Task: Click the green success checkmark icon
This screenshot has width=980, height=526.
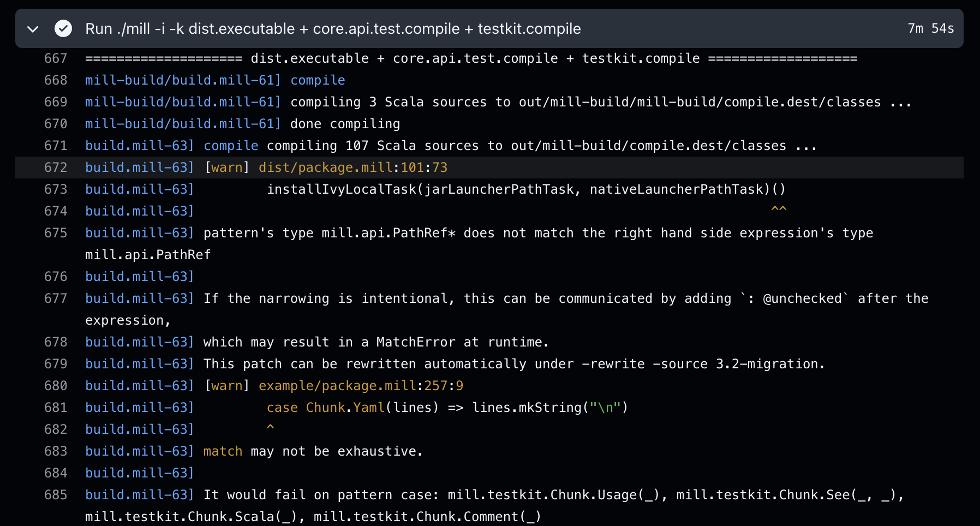Action: (x=63, y=28)
